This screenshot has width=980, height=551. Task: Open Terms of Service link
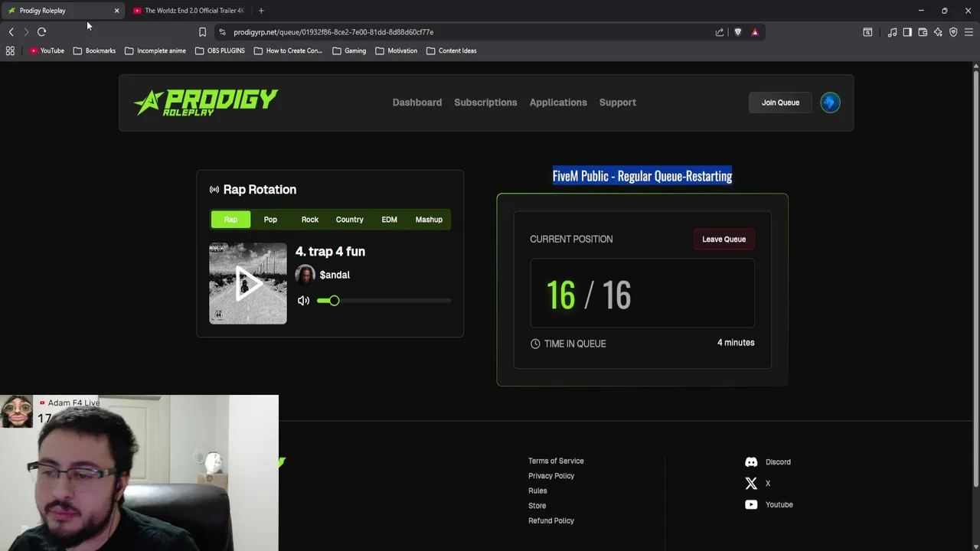pyautogui.click(x=556, y=461)
